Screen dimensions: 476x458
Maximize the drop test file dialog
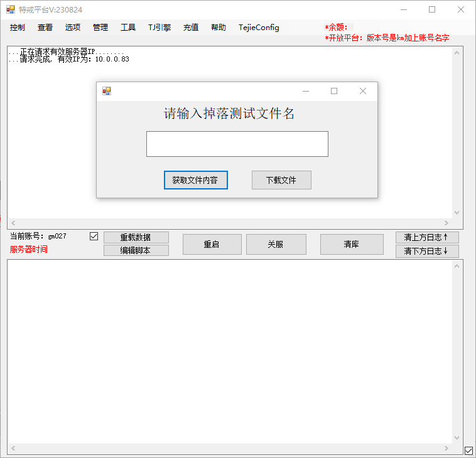334,91
